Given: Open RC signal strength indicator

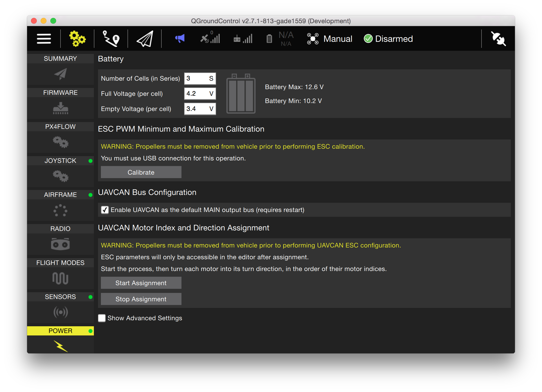Looking at the screenshot, I should (x=243, y=39).
